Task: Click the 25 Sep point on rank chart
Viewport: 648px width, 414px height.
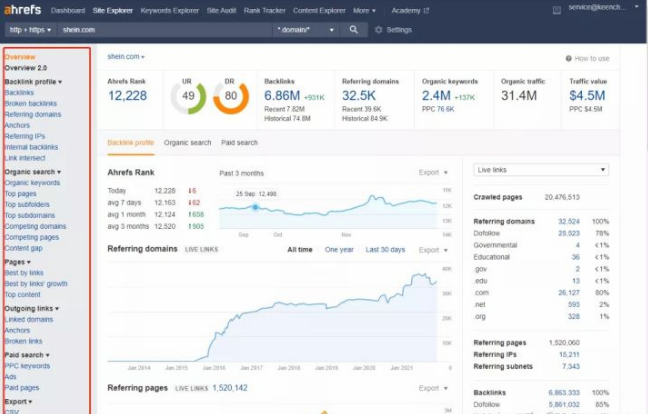Action: (x=255, y=207)
